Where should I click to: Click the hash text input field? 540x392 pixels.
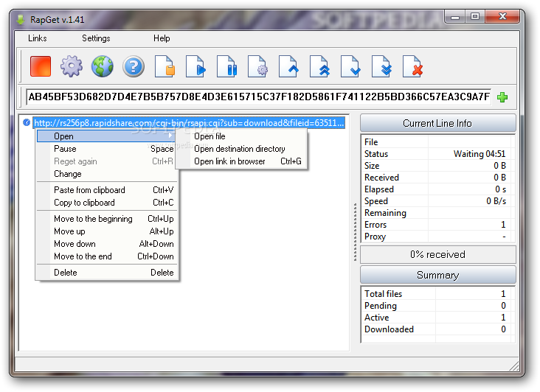point(258,97)
